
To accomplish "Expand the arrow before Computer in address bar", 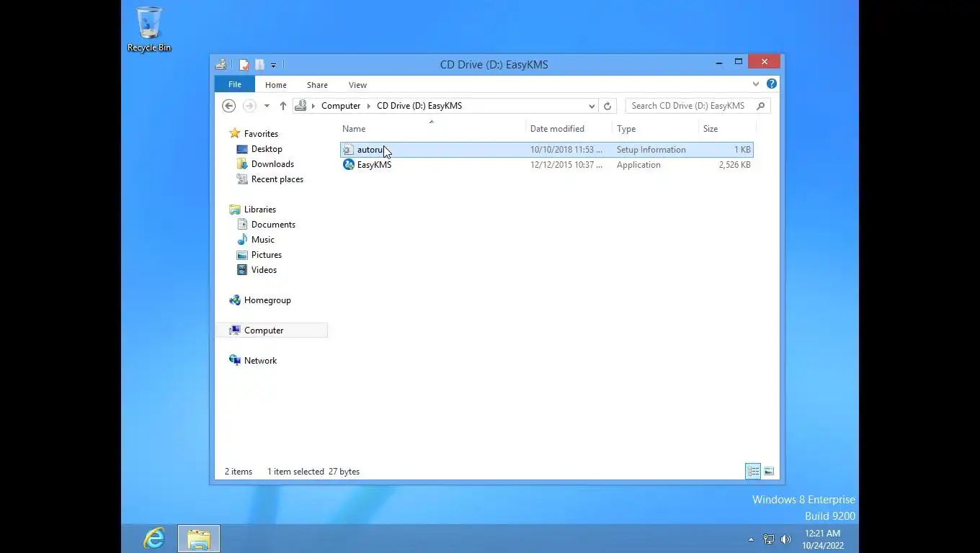I will (x=313, y=106).
